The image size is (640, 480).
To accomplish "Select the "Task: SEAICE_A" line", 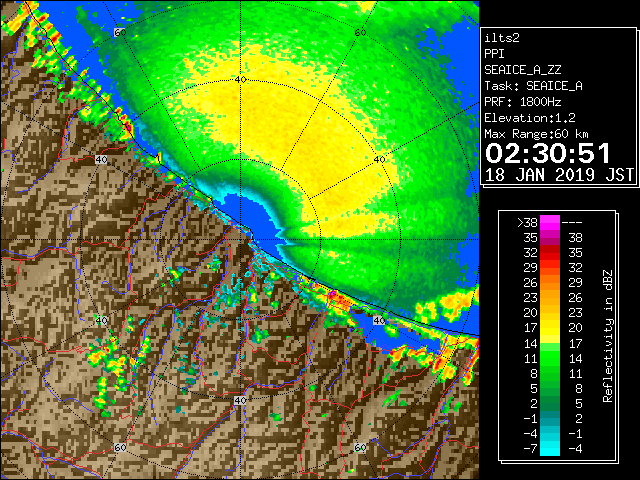I will pos(533,86).
